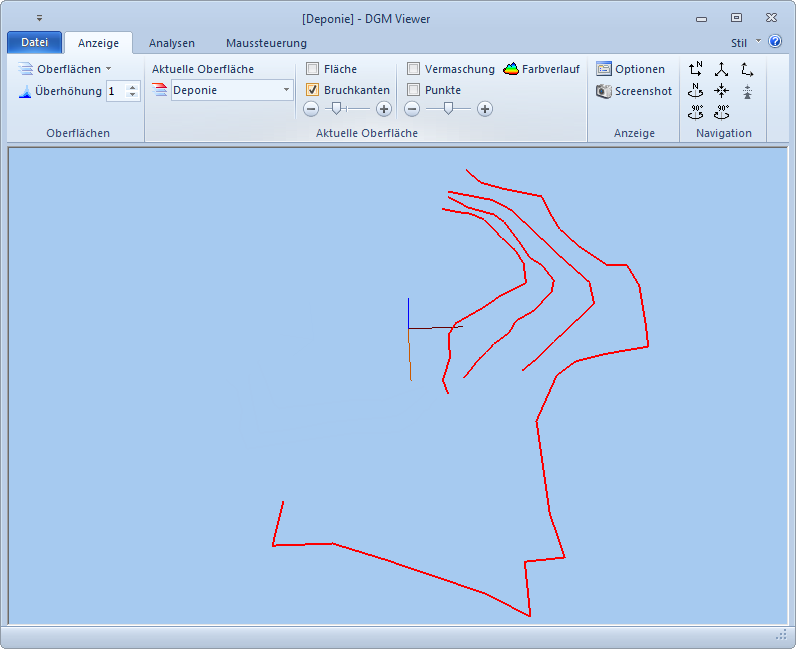Open the Stil style dropdown
This screenshot has height=649, width=796.
coord(745,43)
